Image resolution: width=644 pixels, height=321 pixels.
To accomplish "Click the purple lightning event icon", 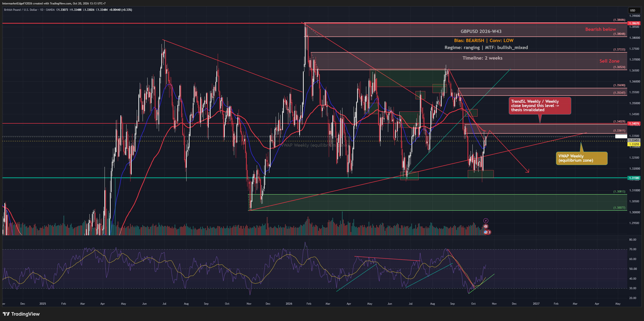I will 486,220.
